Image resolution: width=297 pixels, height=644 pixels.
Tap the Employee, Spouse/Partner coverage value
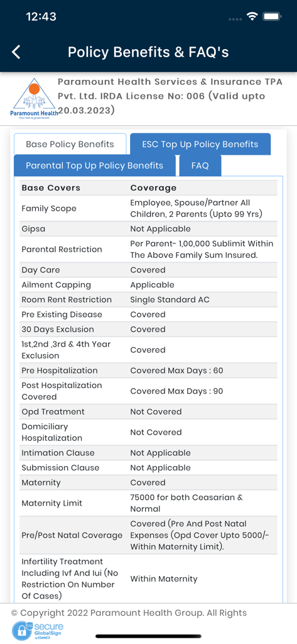[196, 208]
